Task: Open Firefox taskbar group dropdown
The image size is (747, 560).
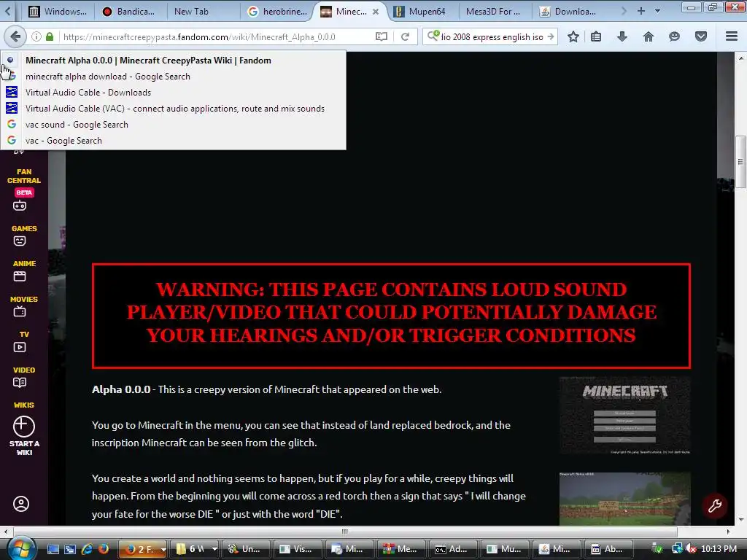Action: tap(163, 550)
